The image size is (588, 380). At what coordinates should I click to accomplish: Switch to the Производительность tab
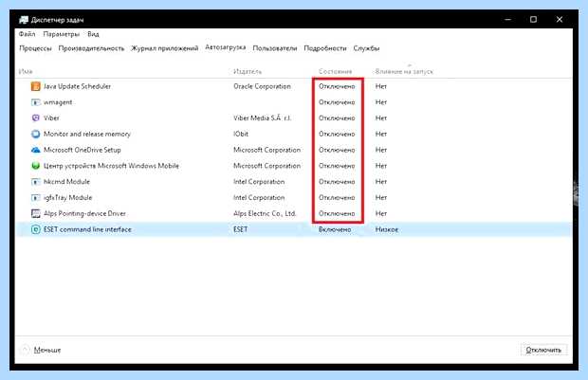point(91,48)
